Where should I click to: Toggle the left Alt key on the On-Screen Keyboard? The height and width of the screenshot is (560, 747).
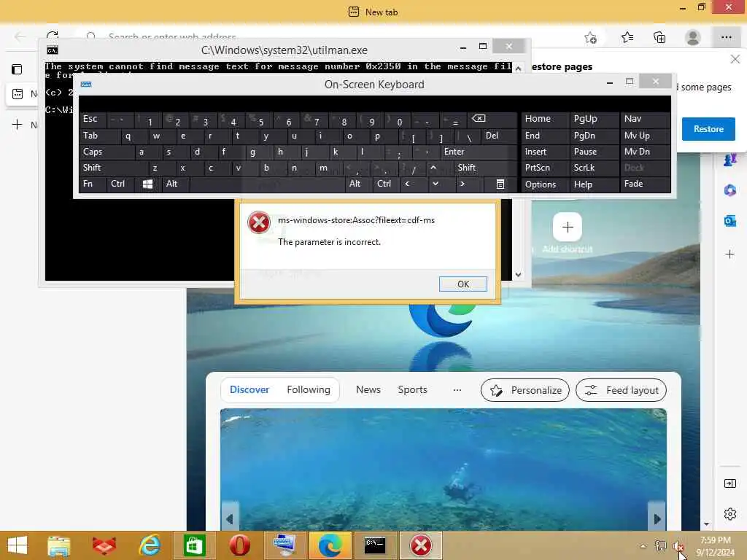(x=176, y=184)
